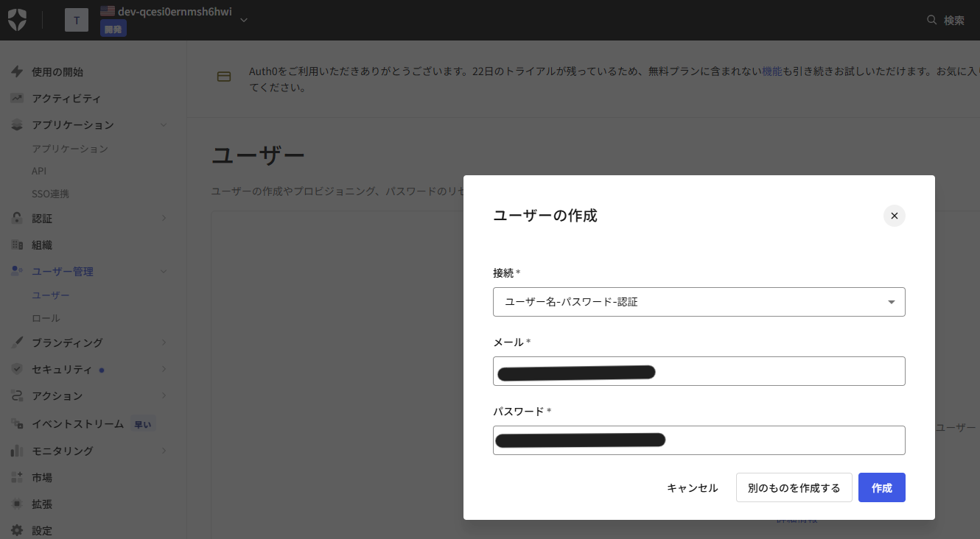Click the card icon in trial banner
980x539 pixels.
coord(224,77)
